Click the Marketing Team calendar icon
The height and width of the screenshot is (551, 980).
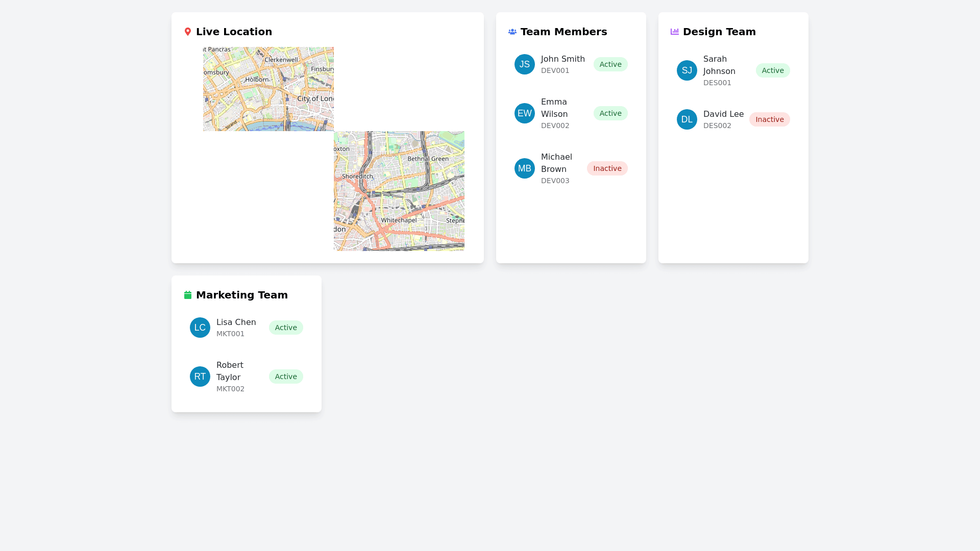point(188,295)
